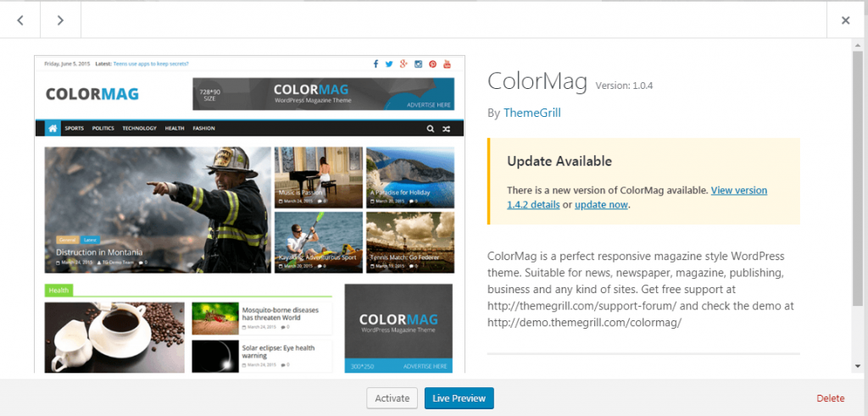Click the green Health section label

[58, 291]
